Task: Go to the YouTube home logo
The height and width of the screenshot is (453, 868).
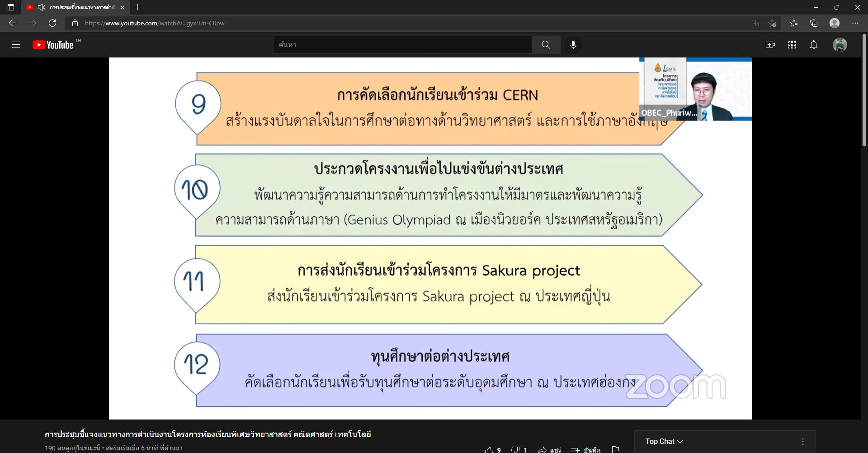Action: coord(53,45)
